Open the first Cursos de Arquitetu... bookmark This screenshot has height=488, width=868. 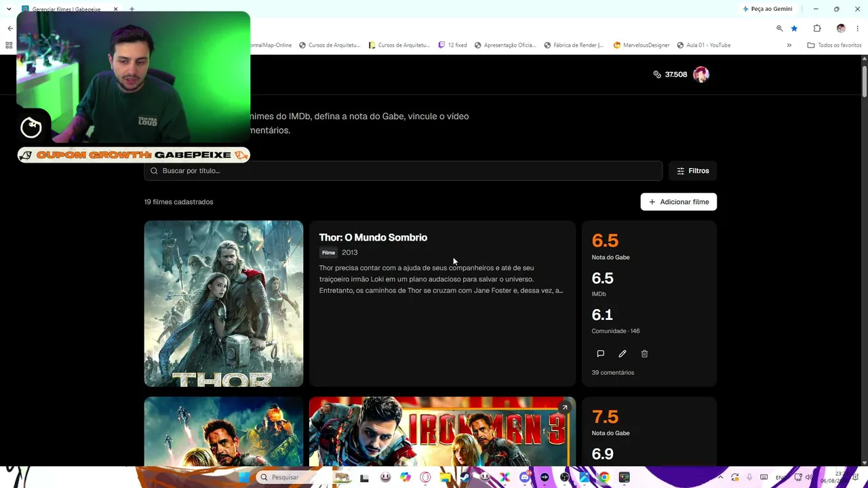(x=330, y=45)
